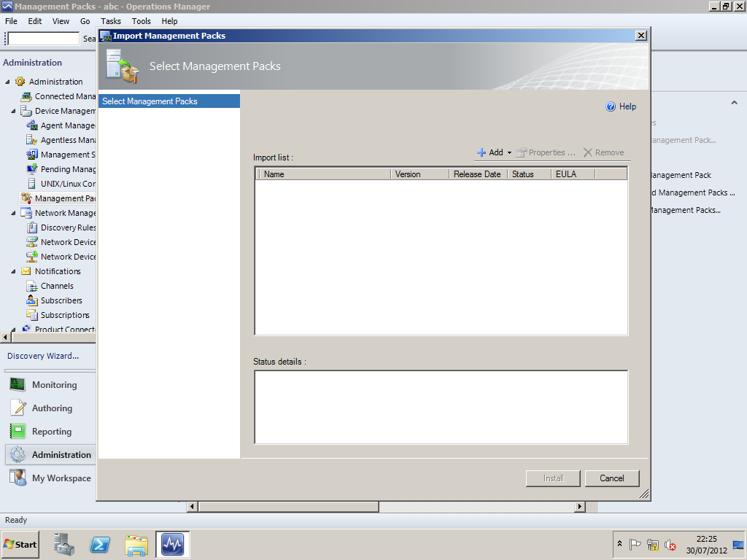Screen dimensions: 747x560
Task: Collapse the Network Management tree node
Action: 13,214
